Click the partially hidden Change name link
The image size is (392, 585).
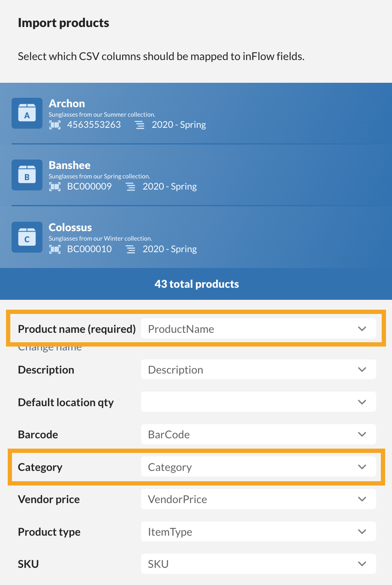[x=50, y=348]
